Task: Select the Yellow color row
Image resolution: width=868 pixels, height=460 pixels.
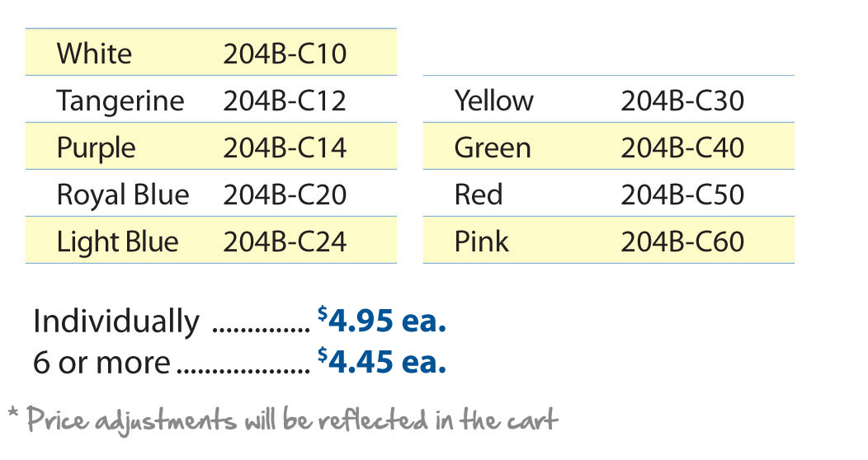Action: (608, 99)
